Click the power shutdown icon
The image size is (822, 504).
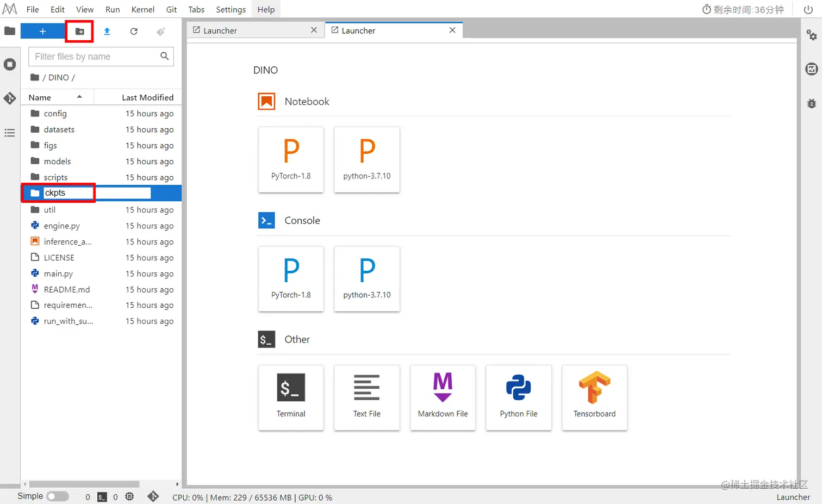pos(808,9)
